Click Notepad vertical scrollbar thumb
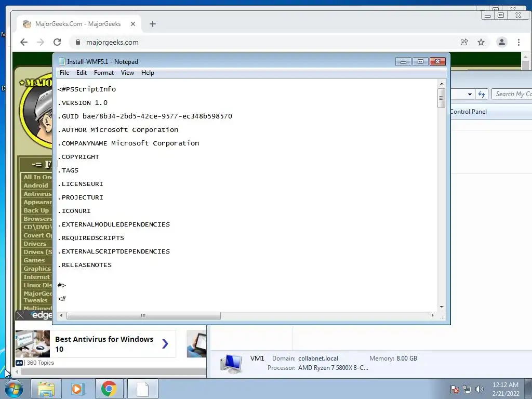 point(442,98)
